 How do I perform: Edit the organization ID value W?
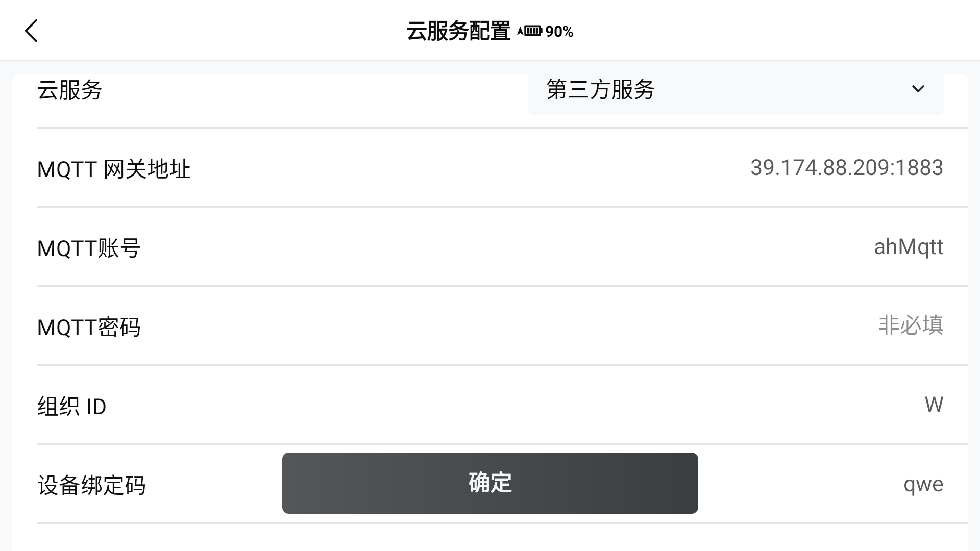(x=934, y=405)
